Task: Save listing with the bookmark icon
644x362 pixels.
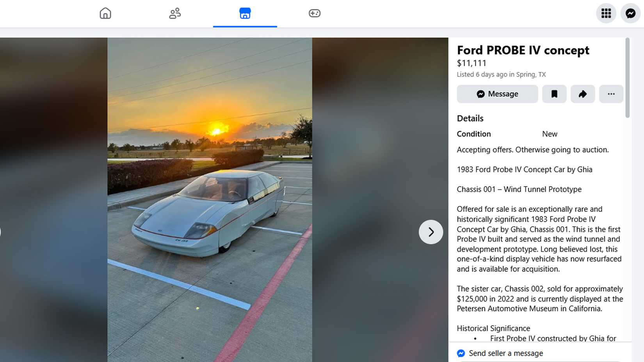Action: [x=554, y=94]
